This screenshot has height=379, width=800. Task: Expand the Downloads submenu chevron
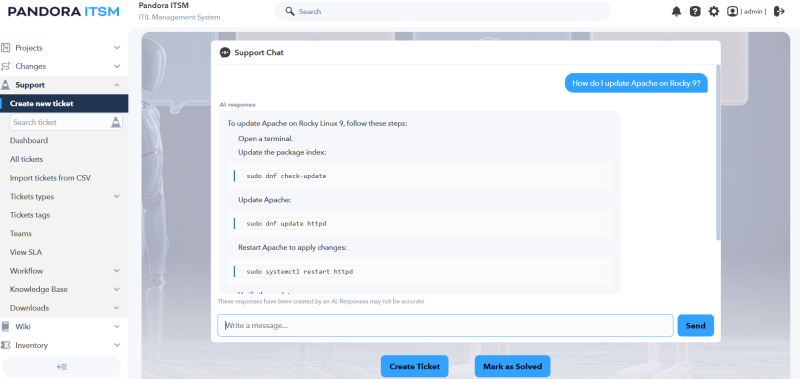click(x=117, y=308)
